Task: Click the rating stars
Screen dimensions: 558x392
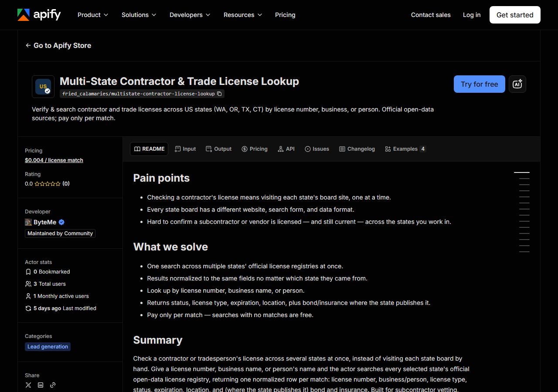Action: [48, 184]
